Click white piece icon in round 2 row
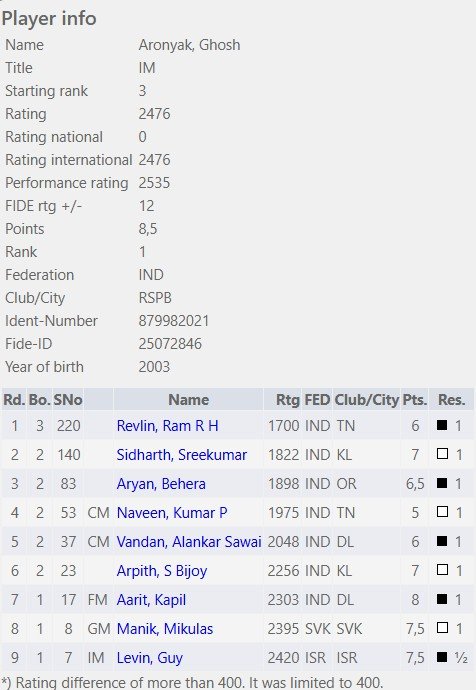476x690 pixels. (x=442, y=454)
